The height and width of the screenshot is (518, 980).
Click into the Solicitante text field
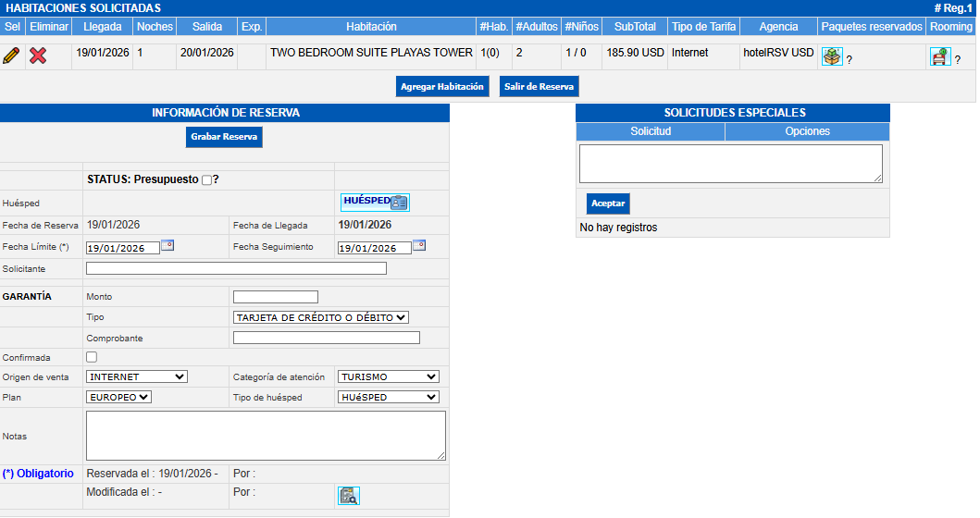pos(236,268)
